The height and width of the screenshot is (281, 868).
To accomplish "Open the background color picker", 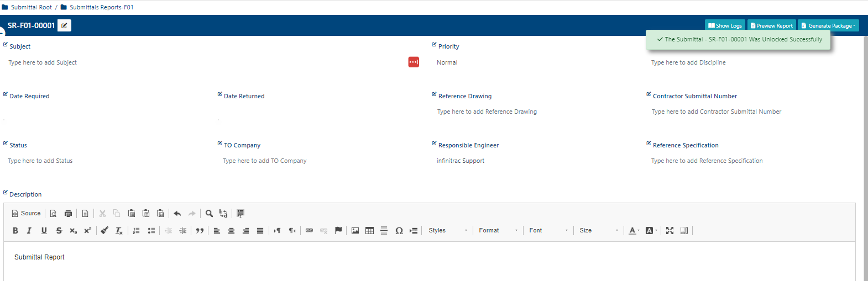I will tap(651, 231).
